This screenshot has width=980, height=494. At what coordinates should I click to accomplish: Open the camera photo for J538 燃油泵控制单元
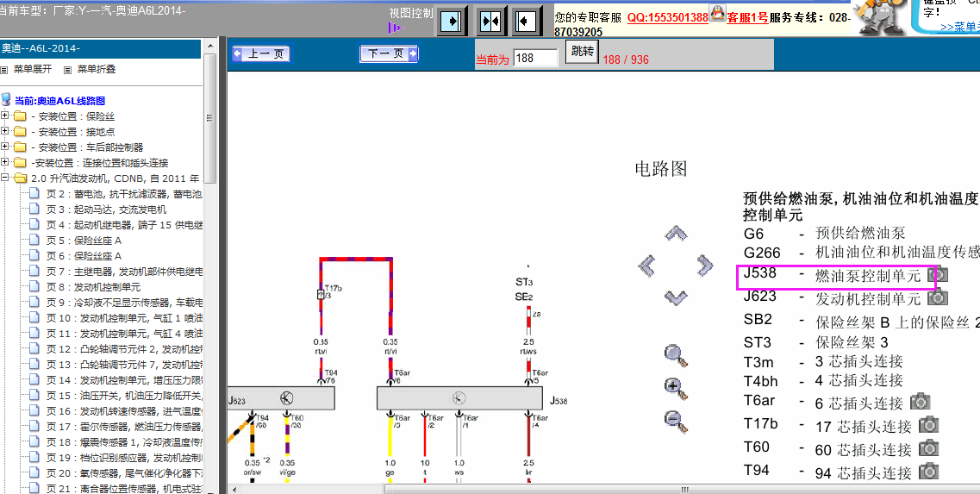[x=938, y=274]
